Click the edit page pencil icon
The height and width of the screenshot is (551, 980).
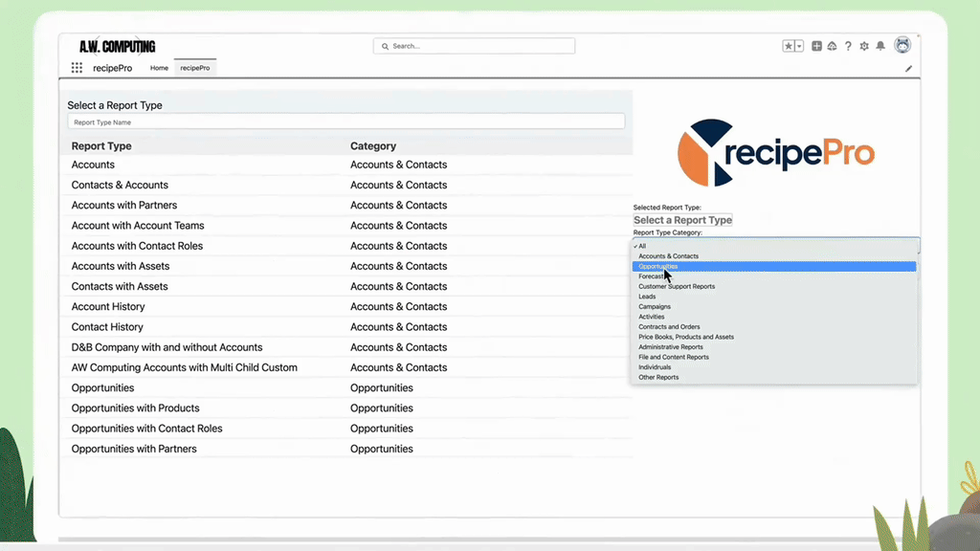click(909, 69)
